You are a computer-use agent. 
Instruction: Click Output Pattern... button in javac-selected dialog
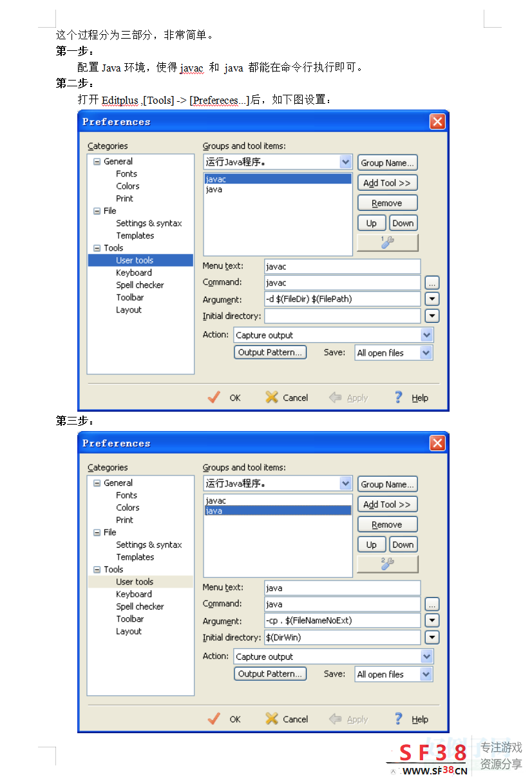click(x=270, y=352)
